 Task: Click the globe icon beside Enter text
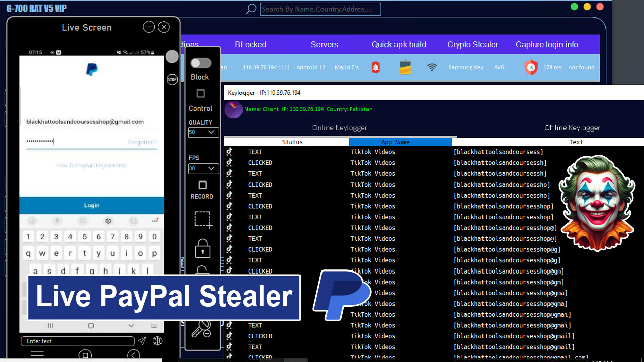(157, 341)
